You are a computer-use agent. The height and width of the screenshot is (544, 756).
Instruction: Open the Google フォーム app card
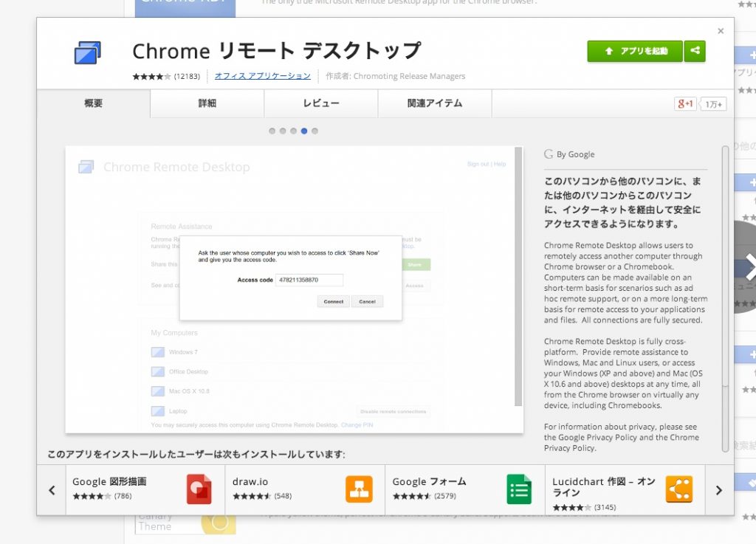465,489
